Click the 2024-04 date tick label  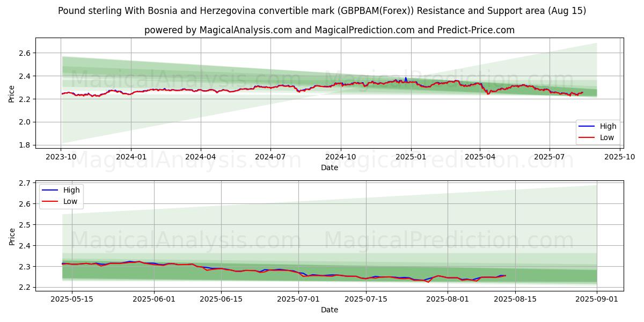(x=201, y=157)
